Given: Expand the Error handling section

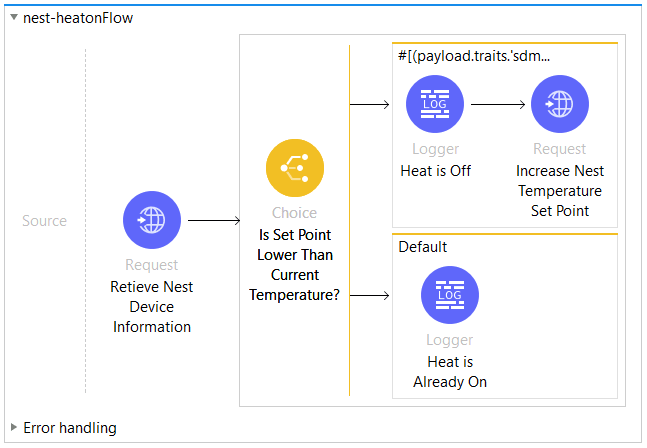Looking at the screenshot, I should tap(14, 427).
